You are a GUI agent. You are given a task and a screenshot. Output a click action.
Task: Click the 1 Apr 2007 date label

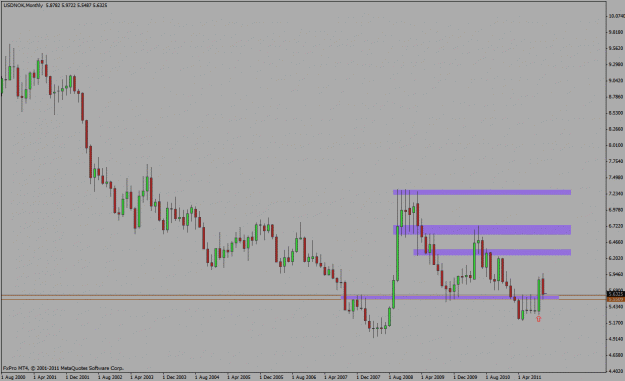[336, 377]
